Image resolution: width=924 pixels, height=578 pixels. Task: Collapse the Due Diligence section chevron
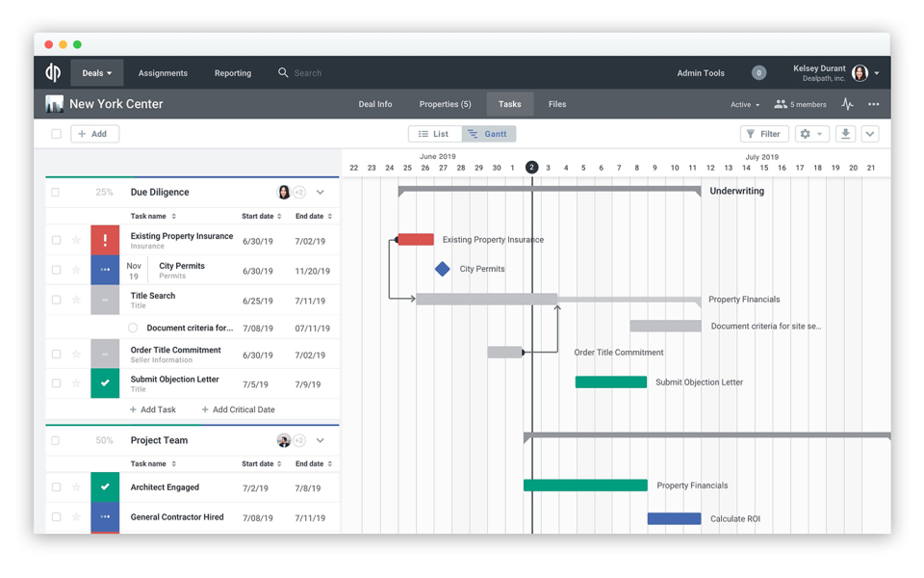point(320,193)
